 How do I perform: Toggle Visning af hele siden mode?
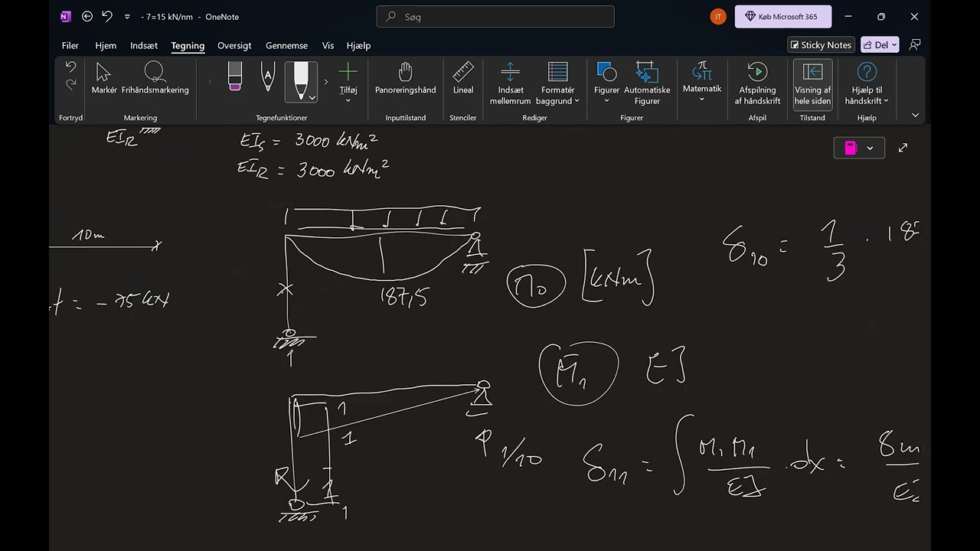click(812, 83)
